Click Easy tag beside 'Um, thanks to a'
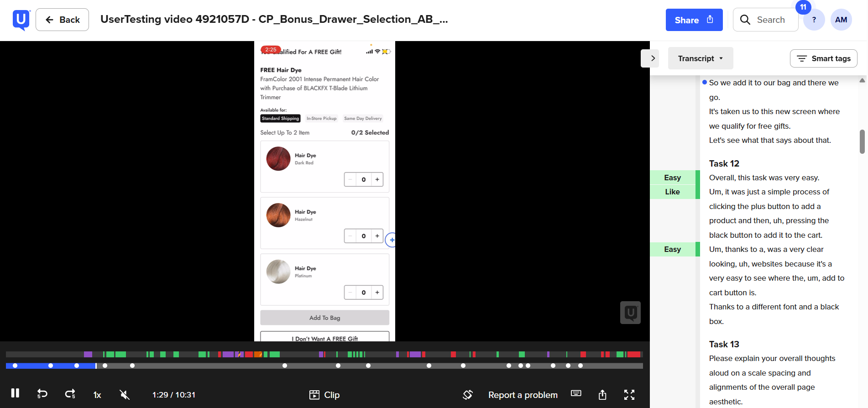868x408 pixels. (673, 249)
